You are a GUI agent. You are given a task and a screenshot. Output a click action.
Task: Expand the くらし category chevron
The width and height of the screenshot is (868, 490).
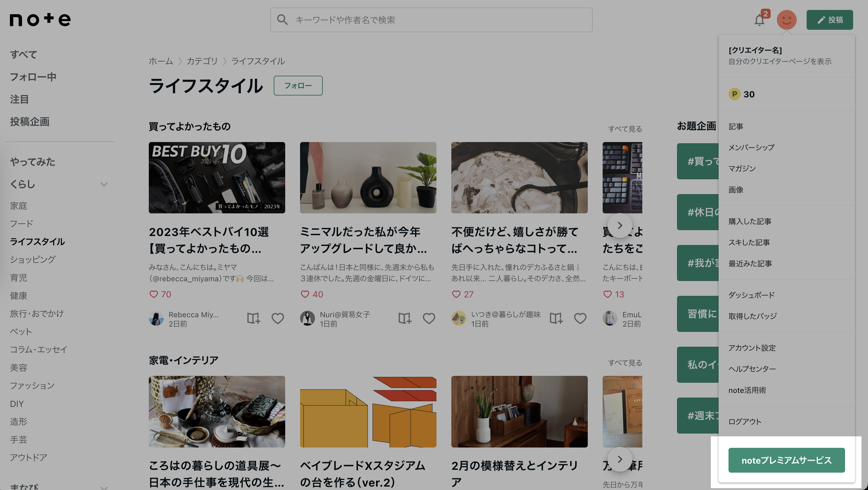[x=104, y=184]
